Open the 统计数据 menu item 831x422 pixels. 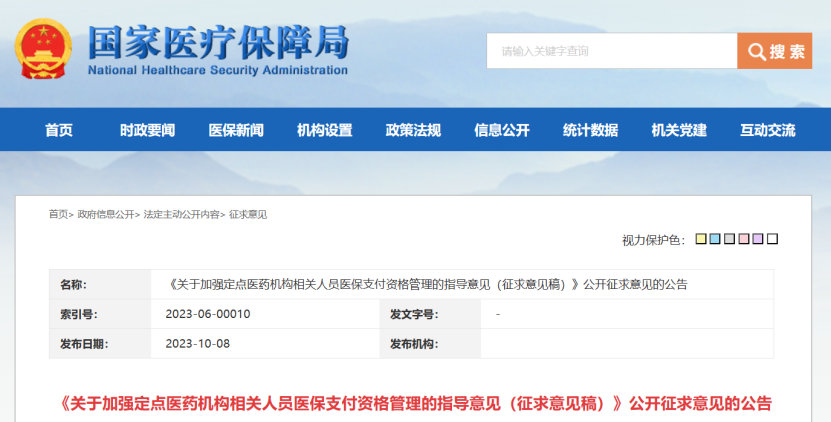point(590,130)
